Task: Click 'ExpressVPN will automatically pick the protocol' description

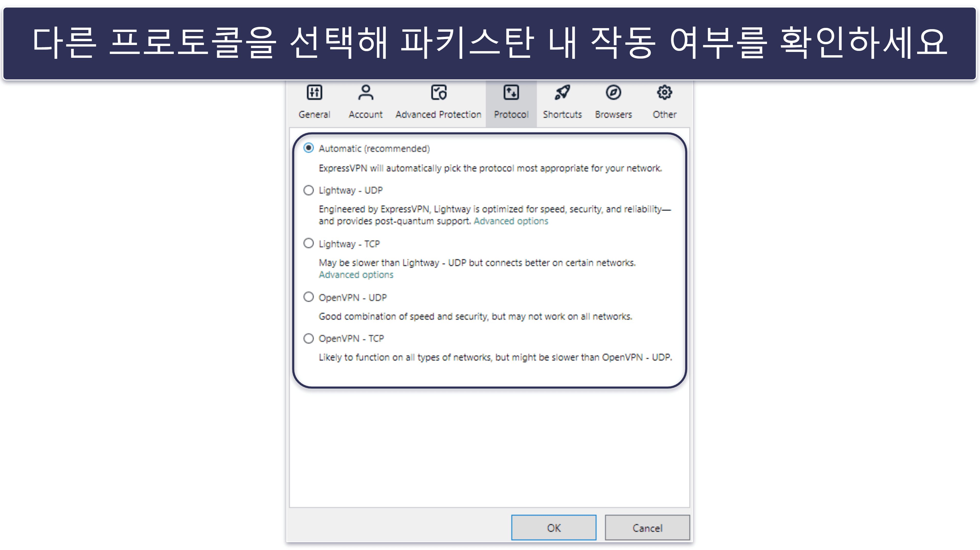Action: (490, 168)
